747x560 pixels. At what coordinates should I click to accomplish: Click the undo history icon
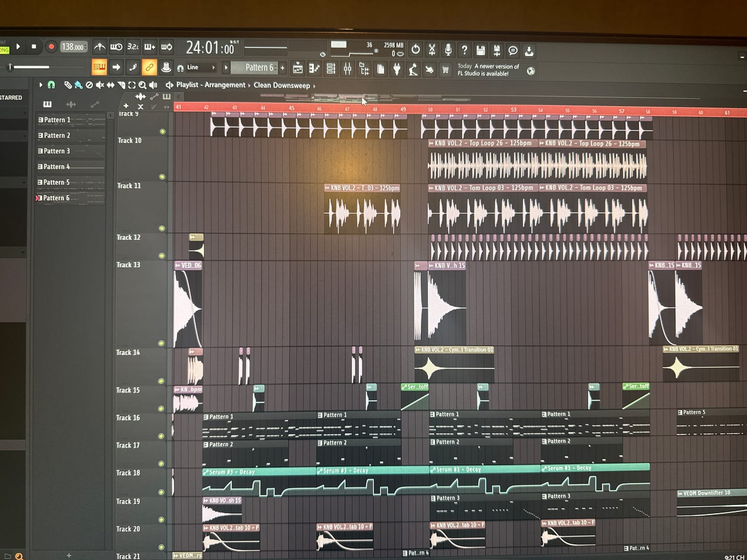coord(416,49)
